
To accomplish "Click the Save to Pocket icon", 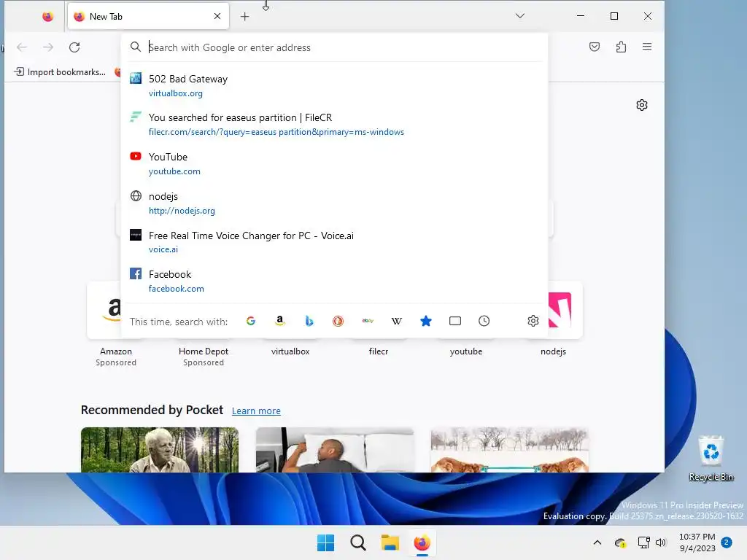I will pos(594,47).
